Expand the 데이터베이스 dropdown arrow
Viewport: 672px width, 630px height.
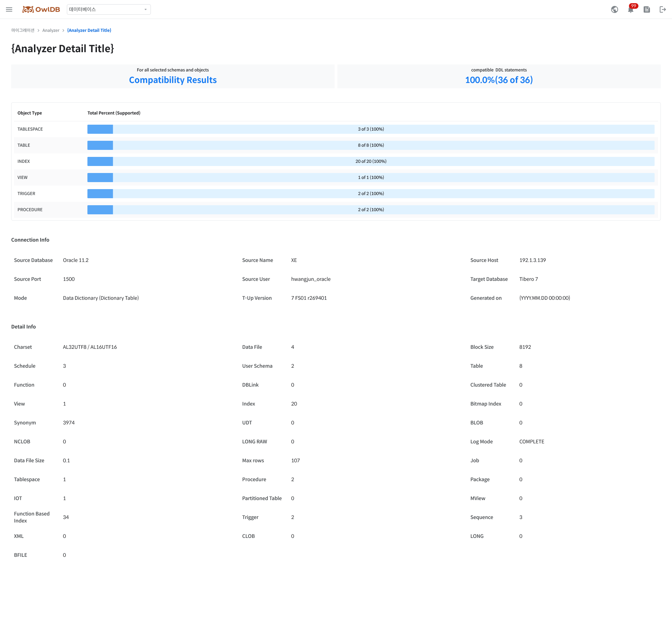tap(146, 9)
